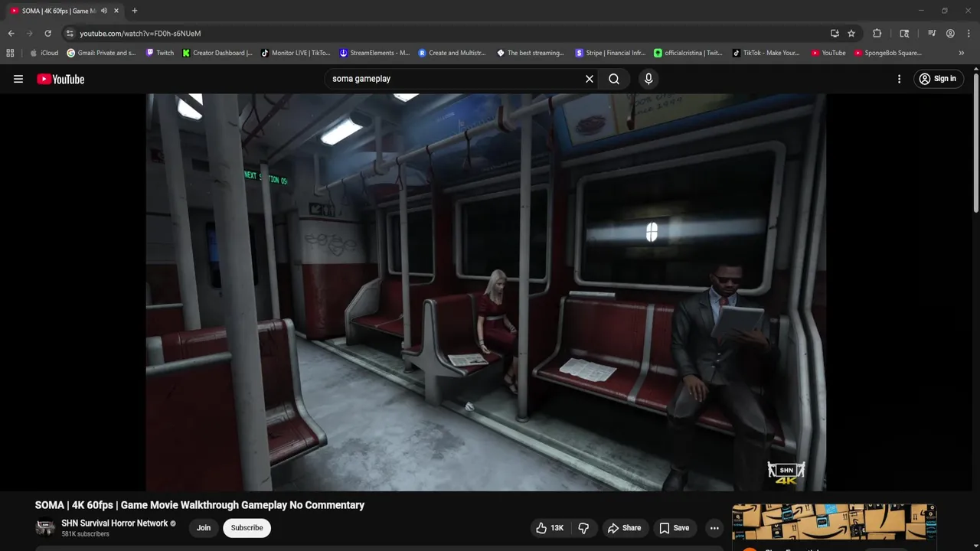980x551 pixels.
Task: Mute the tab via speaker icon
Action: click(x=104, y=11)
